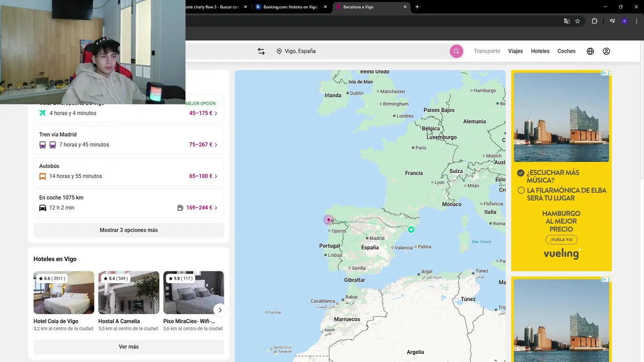Expand the En coche 169–244 € chevron

216,208
